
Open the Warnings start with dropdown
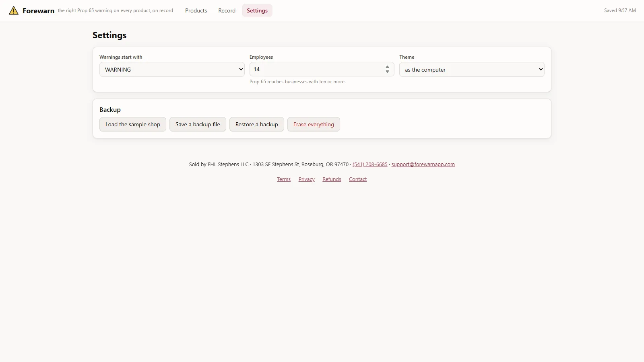click(172, 69)
